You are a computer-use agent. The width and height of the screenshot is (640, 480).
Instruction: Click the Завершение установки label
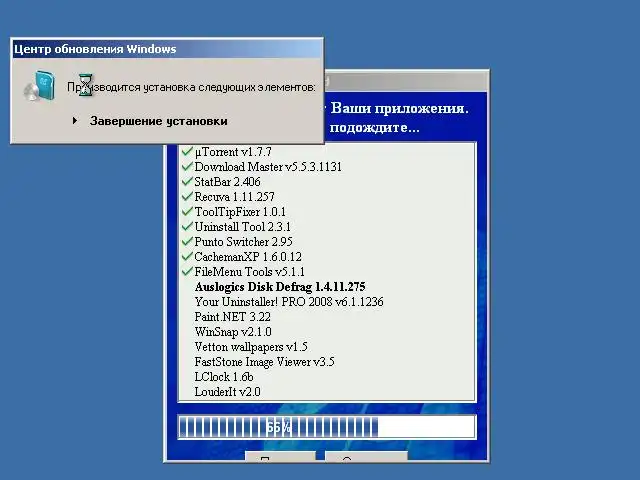coord(158,121)
